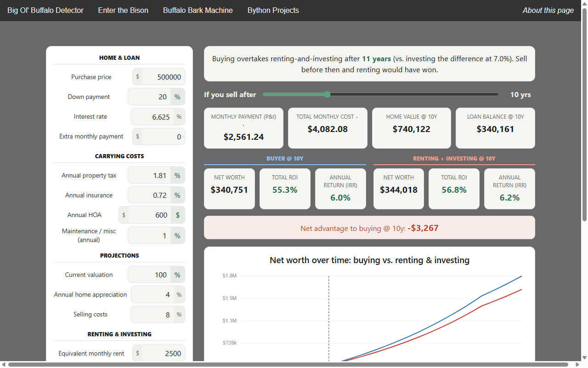Edit the Annual HOA amount
The image size is (588, 368).
(149, 215)
